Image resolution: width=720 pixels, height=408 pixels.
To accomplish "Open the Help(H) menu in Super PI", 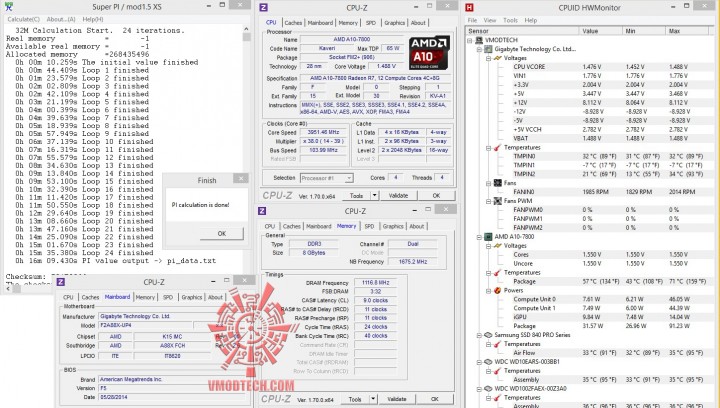I will point(93,19).
